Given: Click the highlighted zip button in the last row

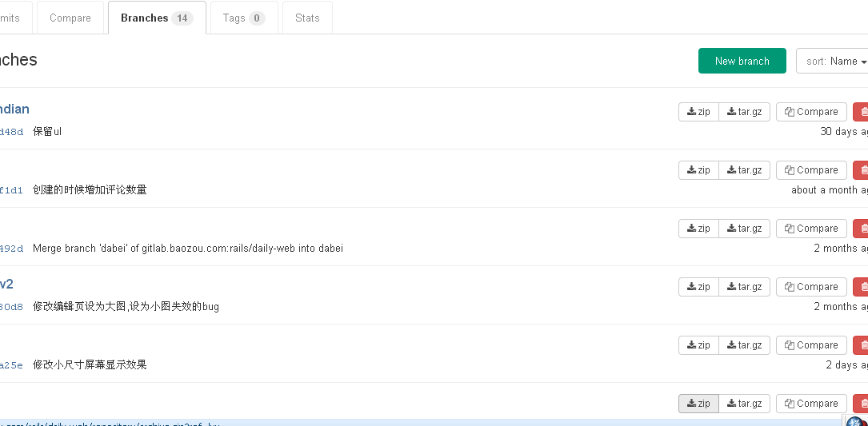Looking at the screenshot, I should pos(698,404).
